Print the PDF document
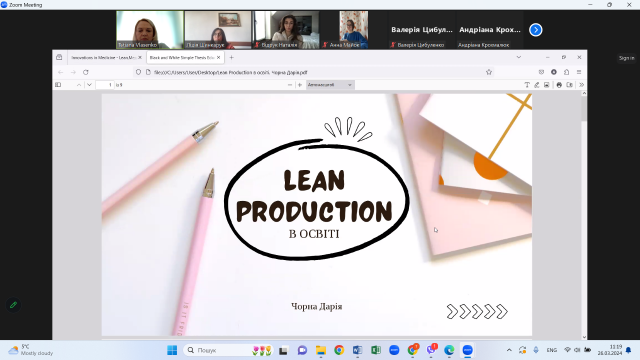The image size is (640, 360). 559,85
